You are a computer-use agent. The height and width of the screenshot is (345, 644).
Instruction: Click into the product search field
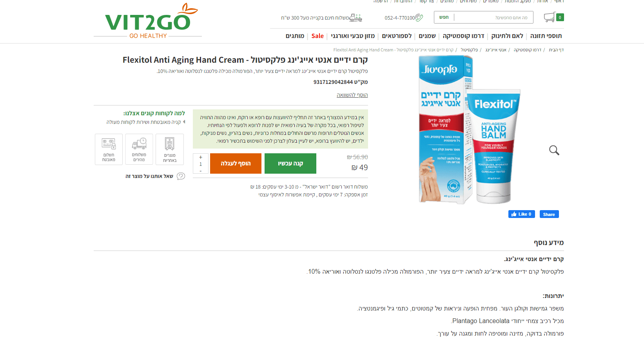pos(491,18)
